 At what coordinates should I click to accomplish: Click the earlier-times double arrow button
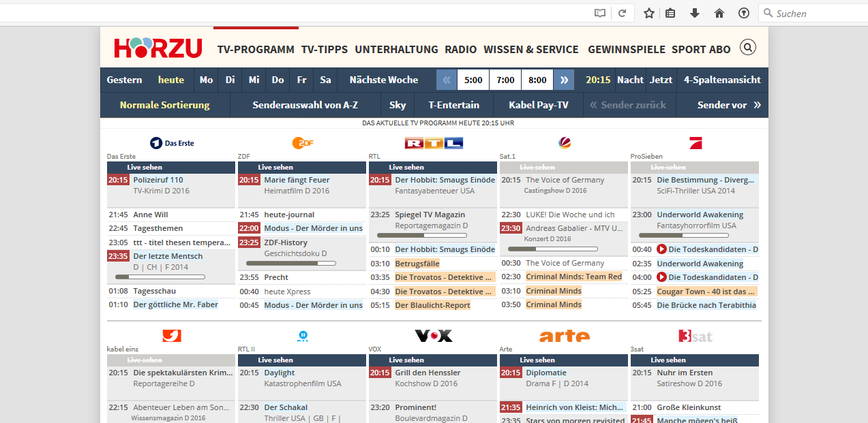point(447,80)
